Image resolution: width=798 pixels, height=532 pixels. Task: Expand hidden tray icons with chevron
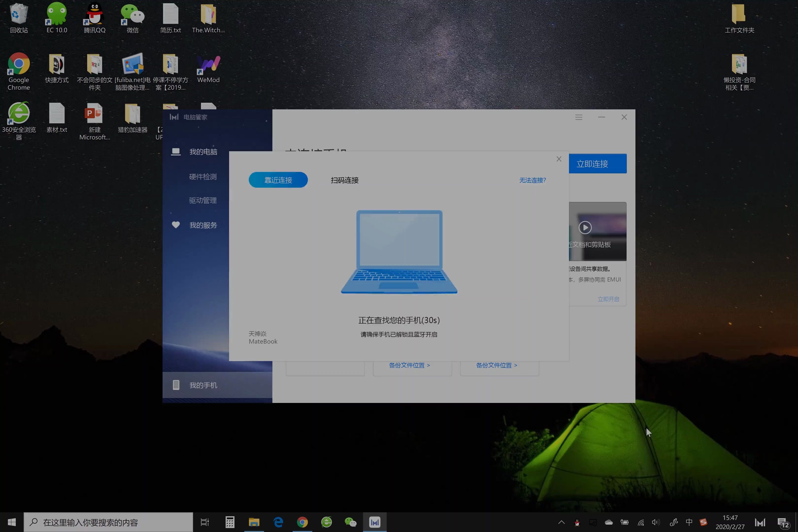pyautogui.click(x=561, y=522)
